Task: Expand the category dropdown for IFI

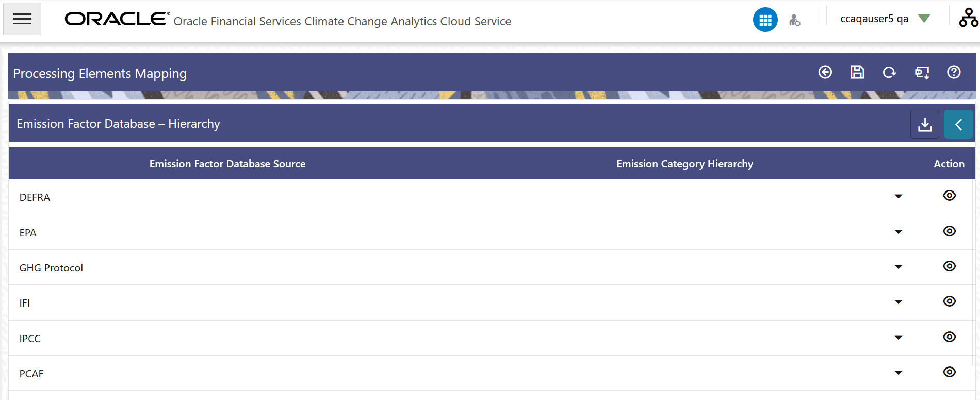Action: click(899, 301)
